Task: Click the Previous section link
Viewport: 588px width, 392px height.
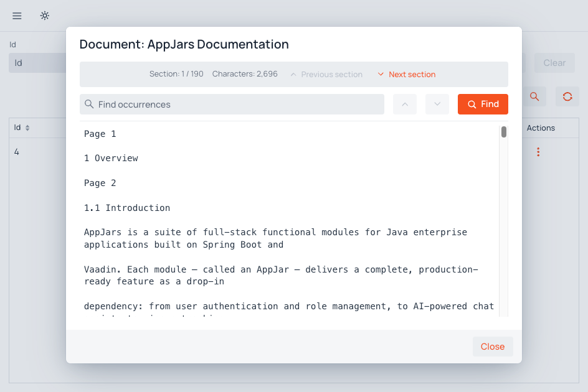Action: [326, 74]
